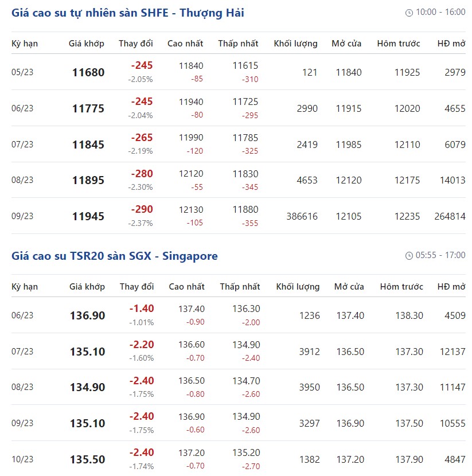The image size is (472, 476).
Task: Select the SGX 10/23 contract row
Action: (238, 459)
